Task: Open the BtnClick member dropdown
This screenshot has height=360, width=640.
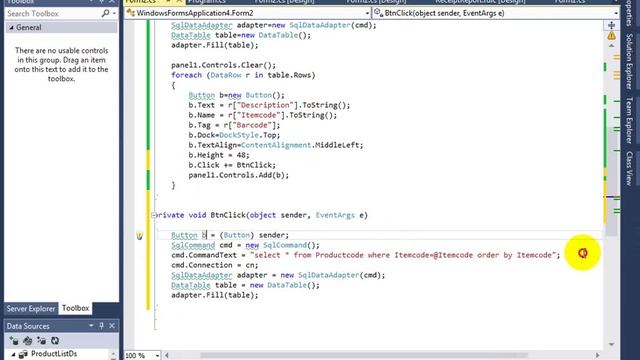Action: point(616,13)
